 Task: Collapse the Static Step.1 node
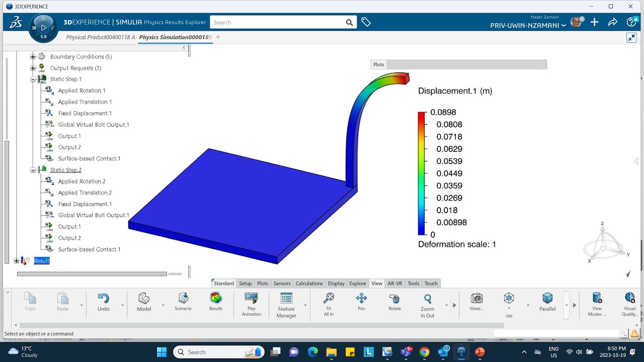[33, 79]
